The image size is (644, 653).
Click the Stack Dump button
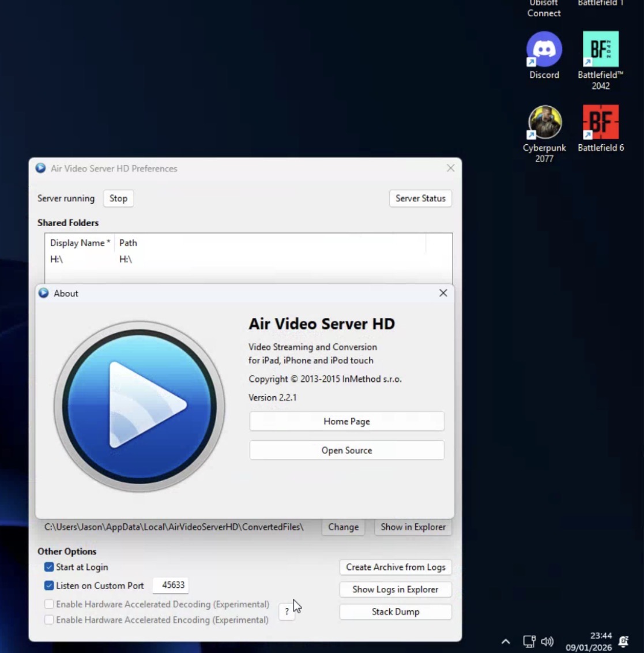396,612
